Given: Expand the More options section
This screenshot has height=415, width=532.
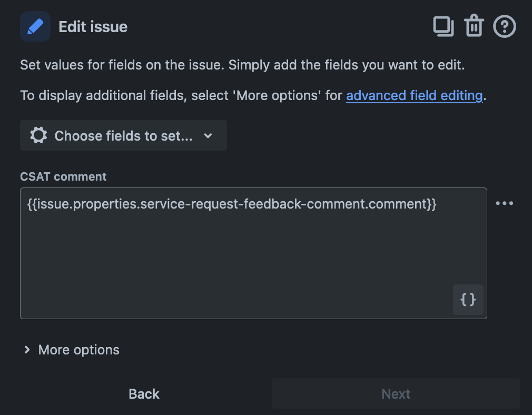Looking at the screenshot, I should click(79, 350).
